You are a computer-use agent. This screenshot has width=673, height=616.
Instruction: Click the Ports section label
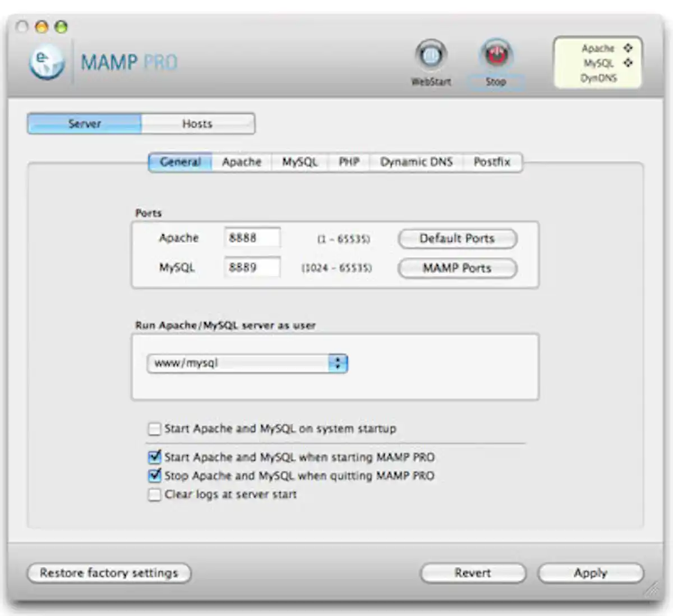(148, 213)
